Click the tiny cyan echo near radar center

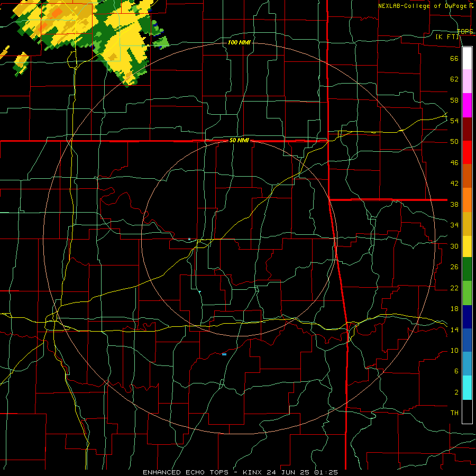coord(189,239)
